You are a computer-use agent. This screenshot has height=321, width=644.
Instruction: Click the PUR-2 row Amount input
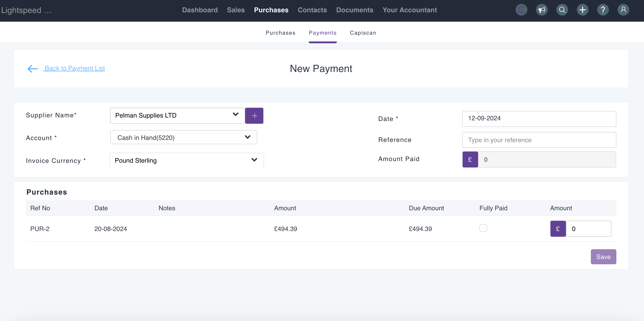pyautogui.click(x=588, y=229)
